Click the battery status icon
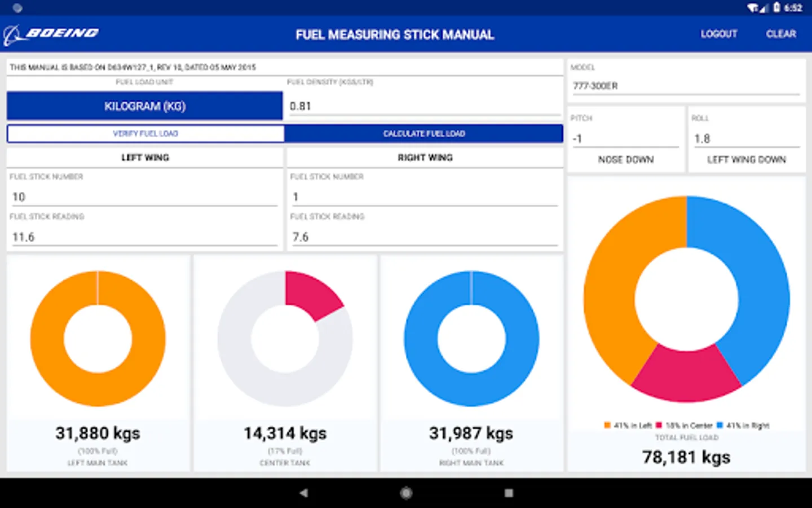The height and width of the screenshot is (508, 812). point(776,7)
